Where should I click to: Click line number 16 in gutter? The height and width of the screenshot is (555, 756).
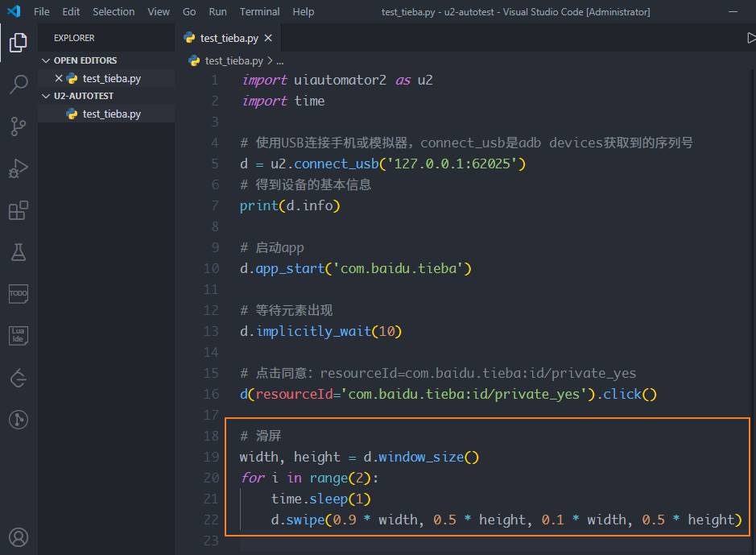coord(211,394)
